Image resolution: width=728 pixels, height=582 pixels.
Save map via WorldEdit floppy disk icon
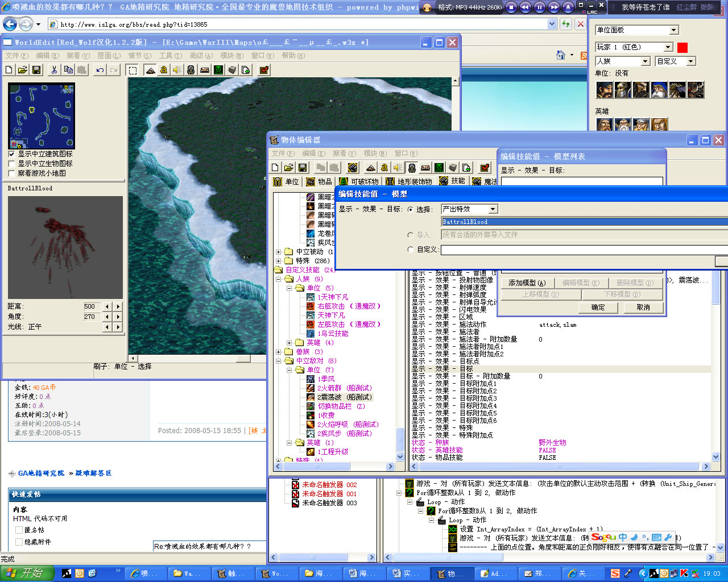[36, 70]
